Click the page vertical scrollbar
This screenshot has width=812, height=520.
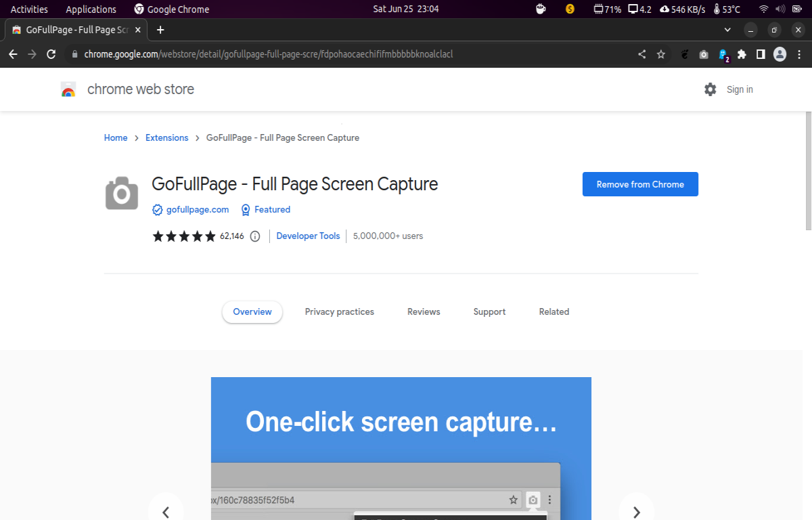point(808,171)
